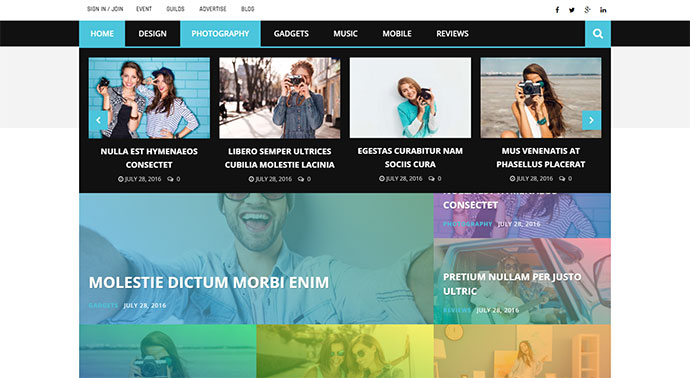690x378 pixels.
Task: Click July 28, 2016 date under Molestie Dictum
Action: tap(145, 305)
